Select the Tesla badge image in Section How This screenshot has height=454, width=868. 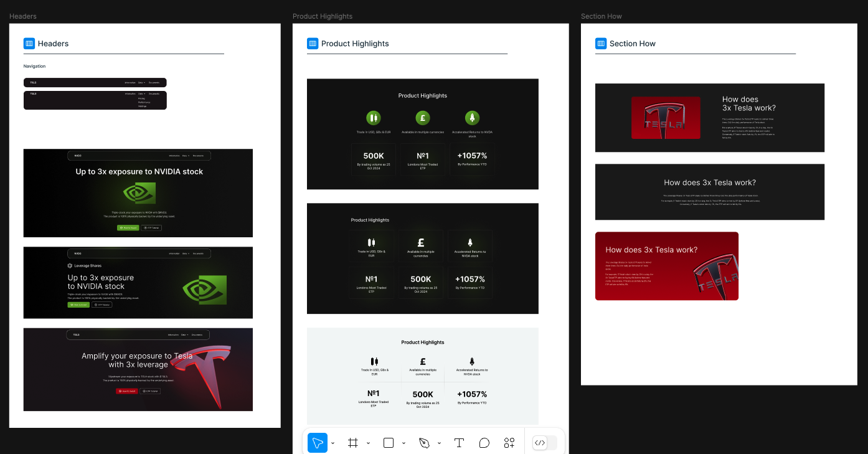(x=666, y=118)
